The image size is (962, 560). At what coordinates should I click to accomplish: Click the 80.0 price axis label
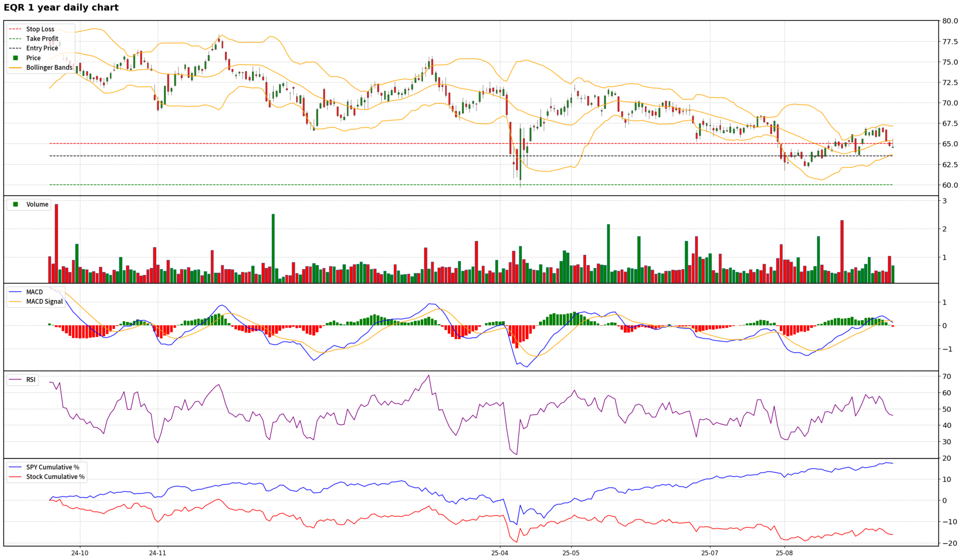point(950,21)
